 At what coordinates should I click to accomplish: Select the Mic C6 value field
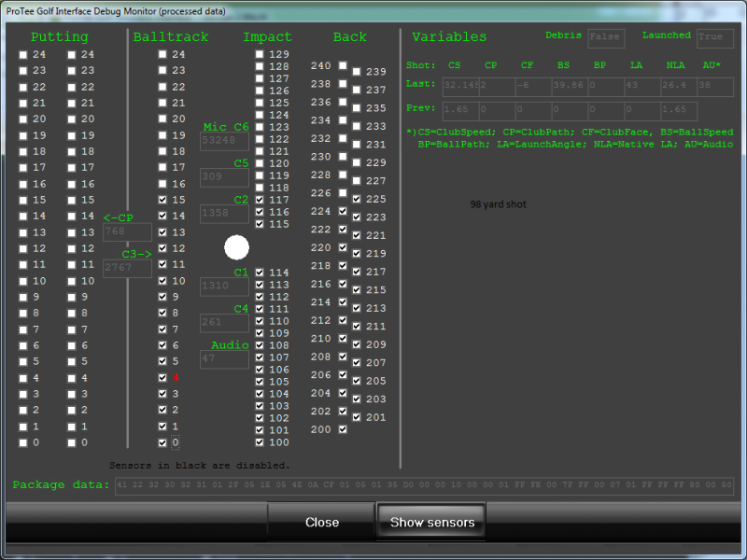click(x=224, y=141)
